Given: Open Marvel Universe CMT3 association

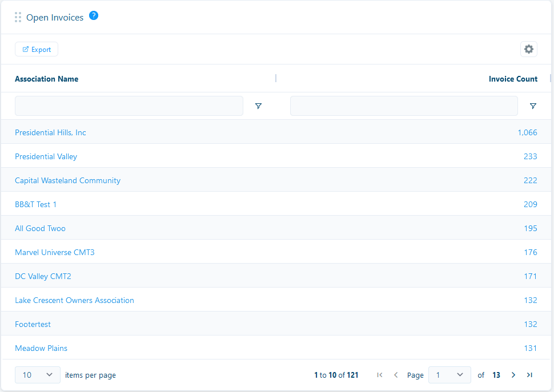Looking at the screenshot, I should pyautogui.click(x=54, y=252).
